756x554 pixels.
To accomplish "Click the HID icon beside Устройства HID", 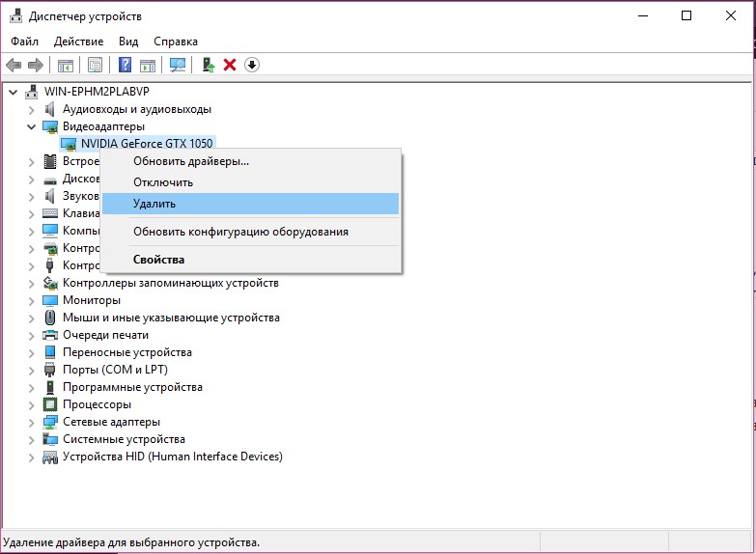I will [x=50, y=457].
